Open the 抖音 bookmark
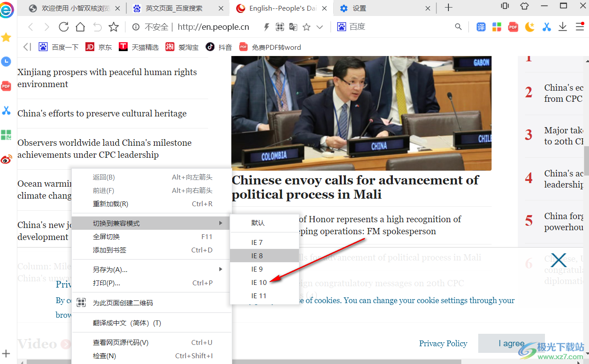 219,47
